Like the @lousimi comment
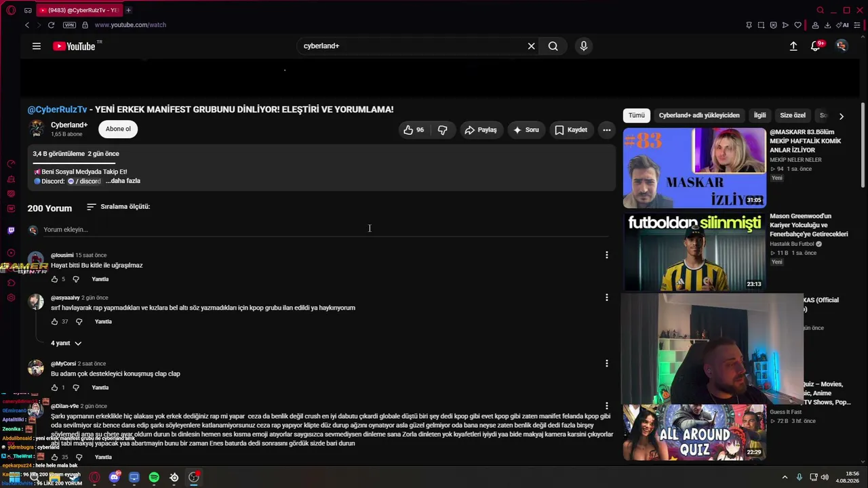868x488 pixels. click(x=55, y=279)
